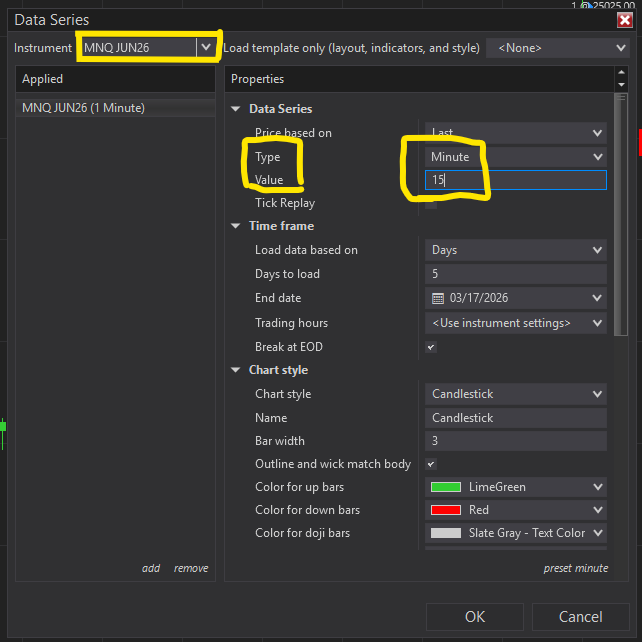The width and height of the screenshot is (642, 642).
Task: Toggle the Break at EOD checkbox
Action: click(x=431, y=347)
